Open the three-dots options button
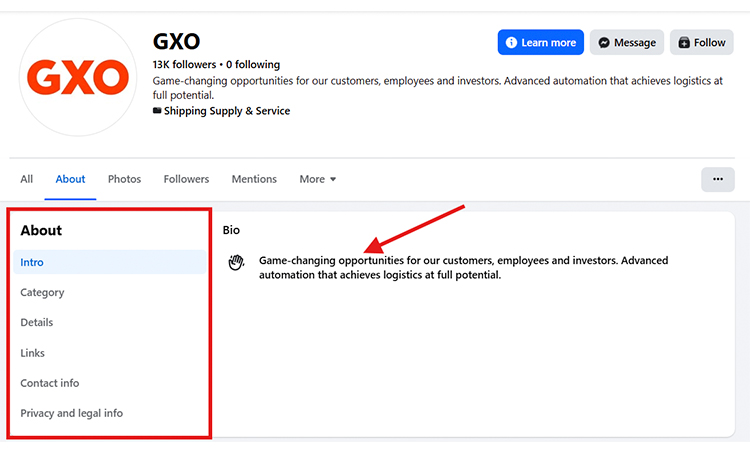This screenshot has width=750, height=450. [717, 179]
